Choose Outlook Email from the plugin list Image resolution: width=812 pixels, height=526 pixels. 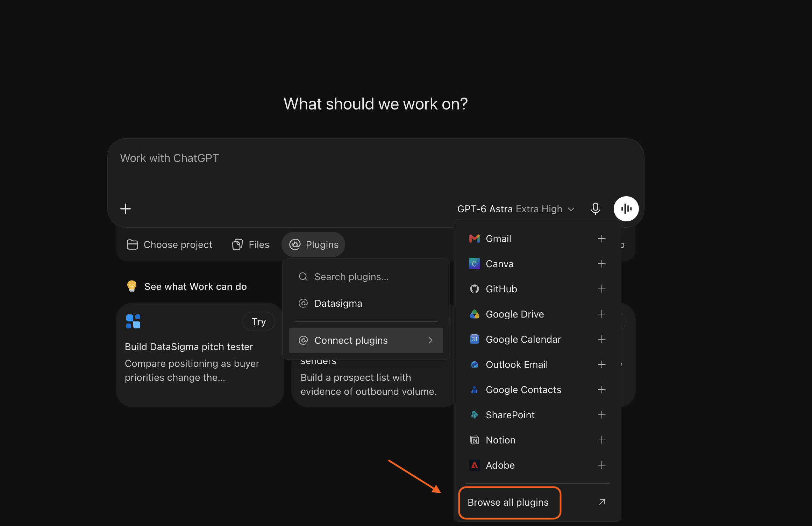tap(537, 364)
